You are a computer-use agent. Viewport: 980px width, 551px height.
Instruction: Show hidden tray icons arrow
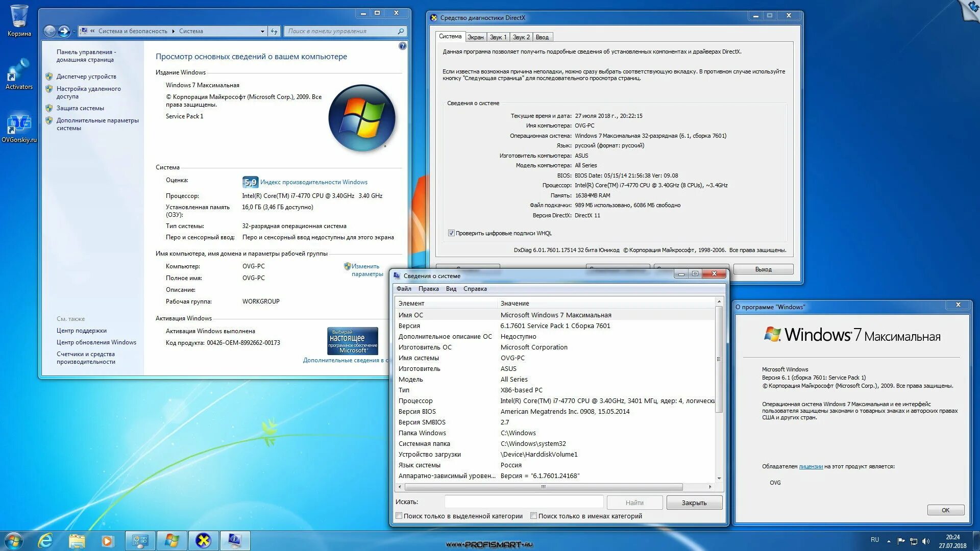(889, 541)
